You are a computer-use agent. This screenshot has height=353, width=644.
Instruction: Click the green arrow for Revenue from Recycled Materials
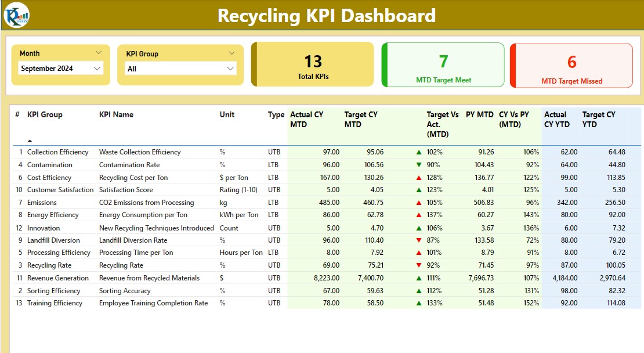coord(419,278)
